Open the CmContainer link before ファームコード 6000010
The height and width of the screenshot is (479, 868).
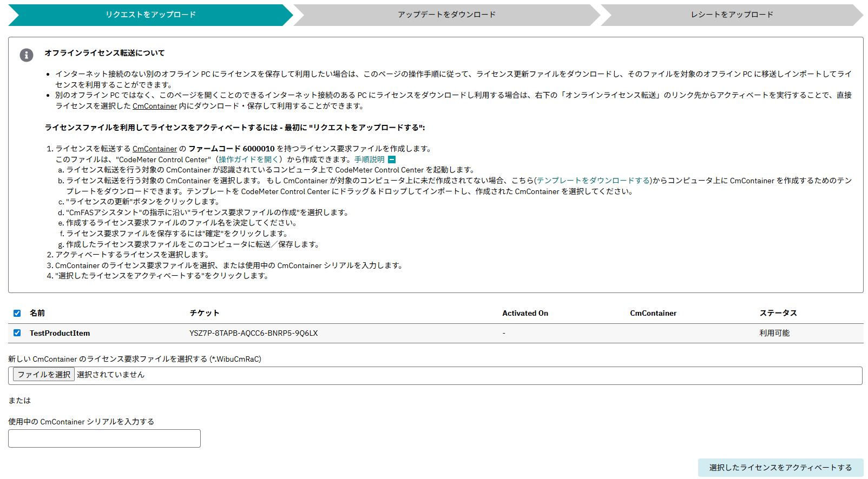(x=154, y=149)
